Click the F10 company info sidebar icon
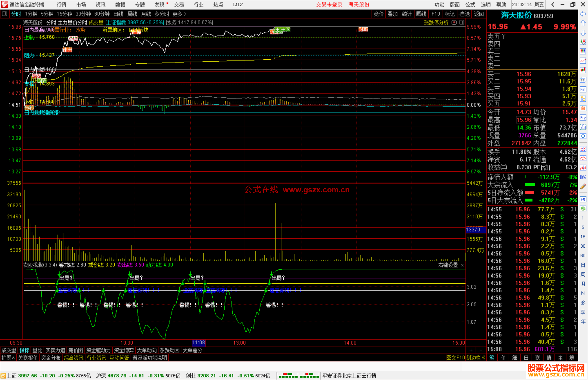The height and width of the screenshot is (380, 588). point(583,89)
